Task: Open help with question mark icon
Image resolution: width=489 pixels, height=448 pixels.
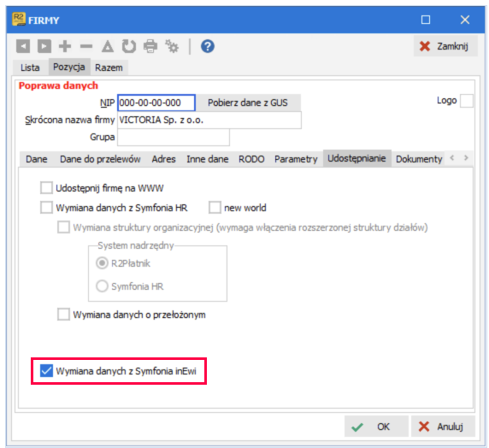Action: tap(208, 46)
